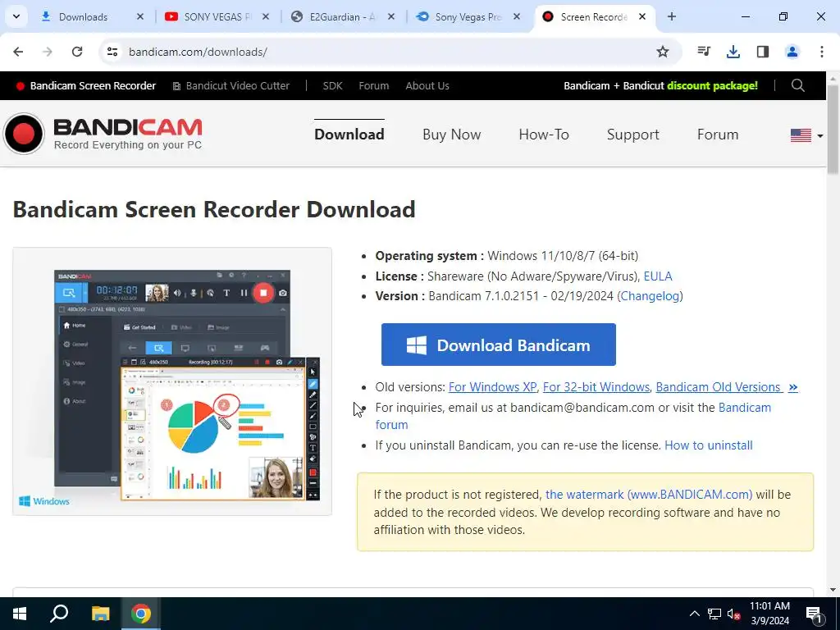
Task: Click the browser forward arrow
Action: coord(48,52)
